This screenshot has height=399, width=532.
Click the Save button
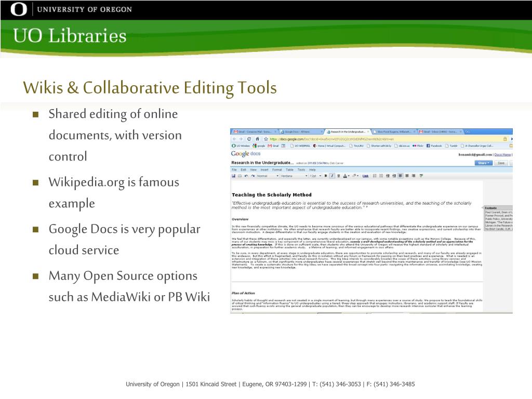[x=501, y=163]
